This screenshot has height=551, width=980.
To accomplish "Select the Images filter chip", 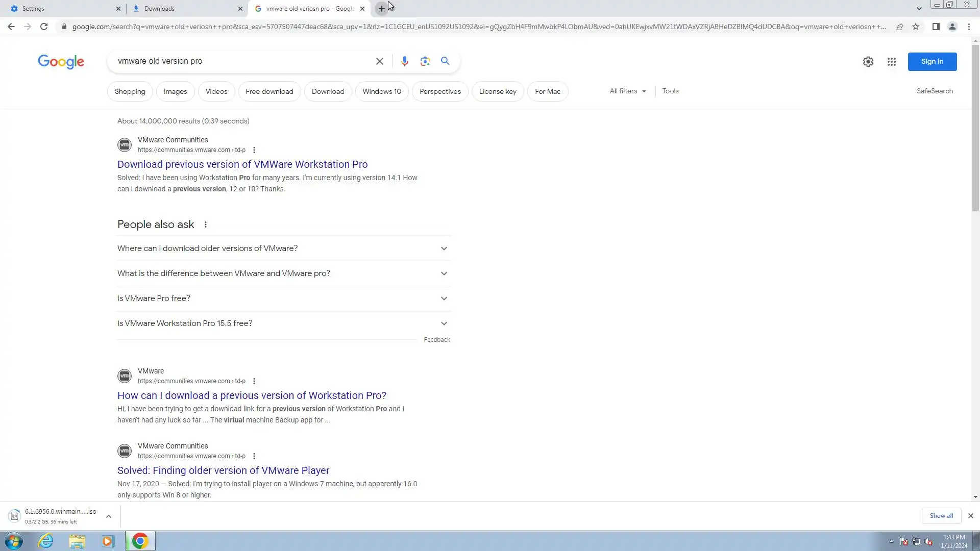I will [175, 92].
